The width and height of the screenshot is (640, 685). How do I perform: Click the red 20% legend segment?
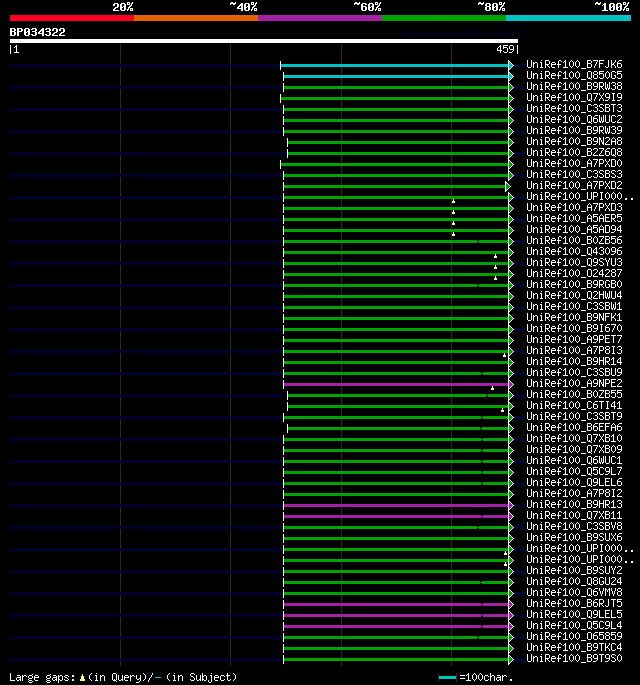click(x=72, y=18)
